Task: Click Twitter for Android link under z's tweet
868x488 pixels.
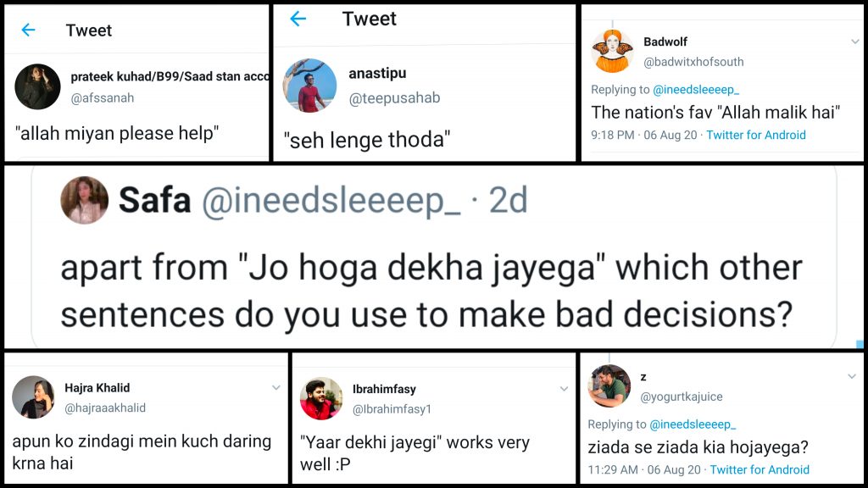Action: point(759,469)
